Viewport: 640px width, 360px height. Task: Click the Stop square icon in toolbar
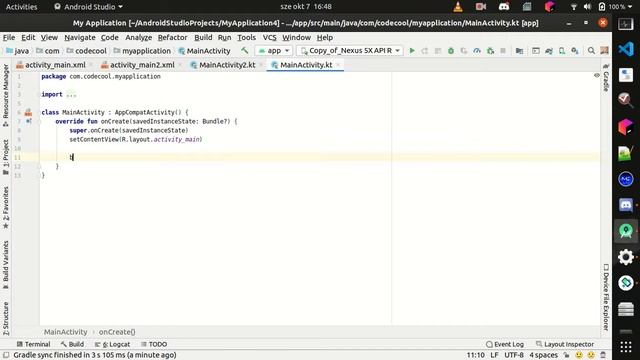pyautogui.click(x=503, y=51)
